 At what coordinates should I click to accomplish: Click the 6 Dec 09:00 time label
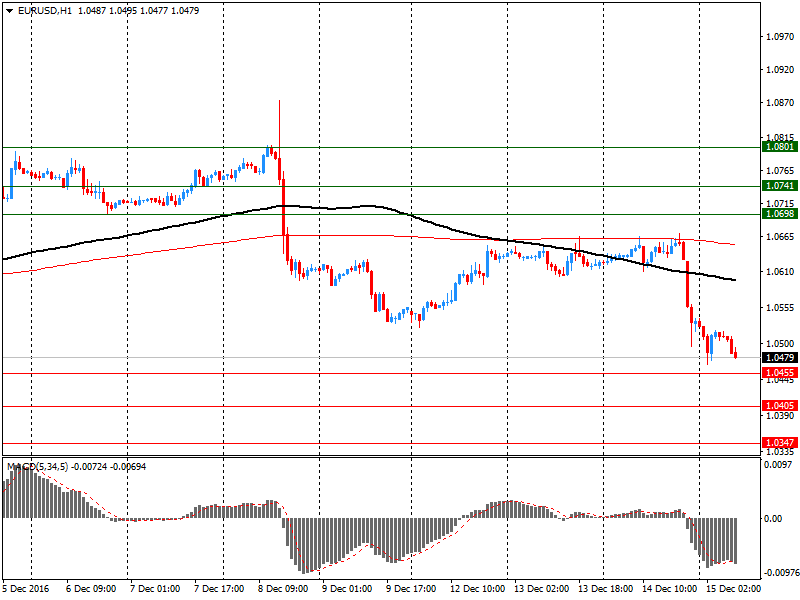(91, 589)
